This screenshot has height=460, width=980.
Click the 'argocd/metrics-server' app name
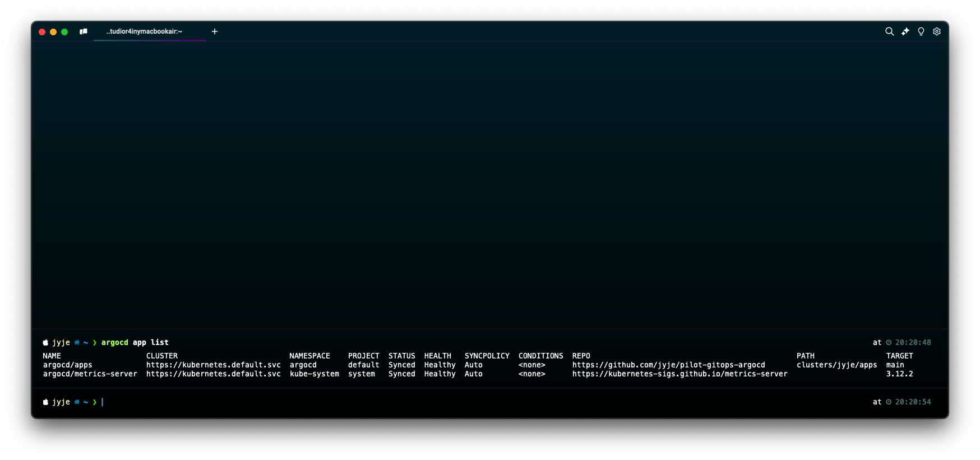coord(90,374)
